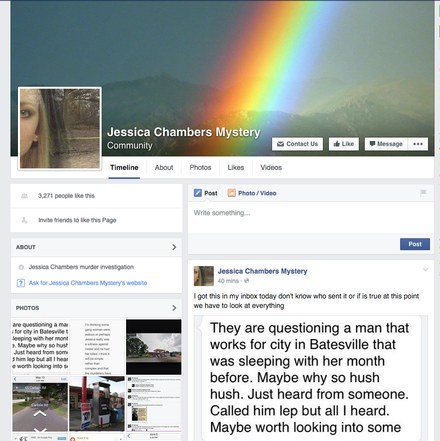440x441 pixels.
Task: Click the thumbs-up Like icon
Action: pyautogui.click(x=337, y=144)
